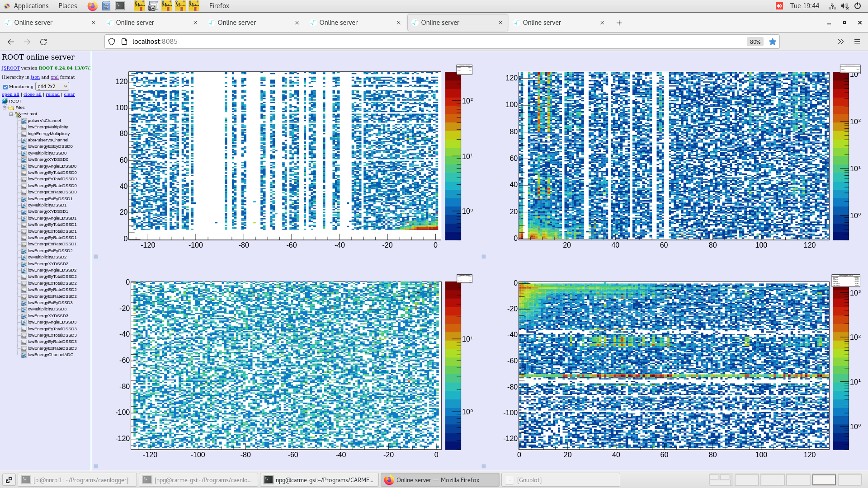Bookmark page with the star icon
The image size is (868, 488).
[773, 42]
